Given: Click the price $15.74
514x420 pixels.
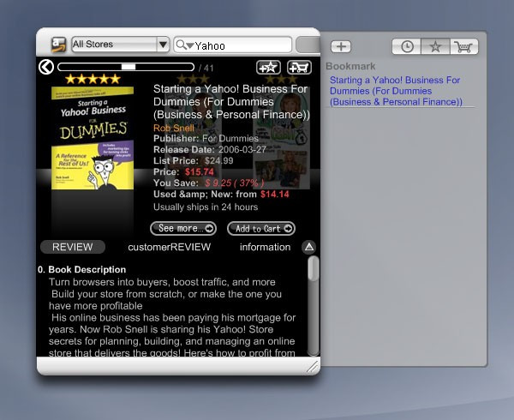Looking at the screenshot, I should click(200, 171).
